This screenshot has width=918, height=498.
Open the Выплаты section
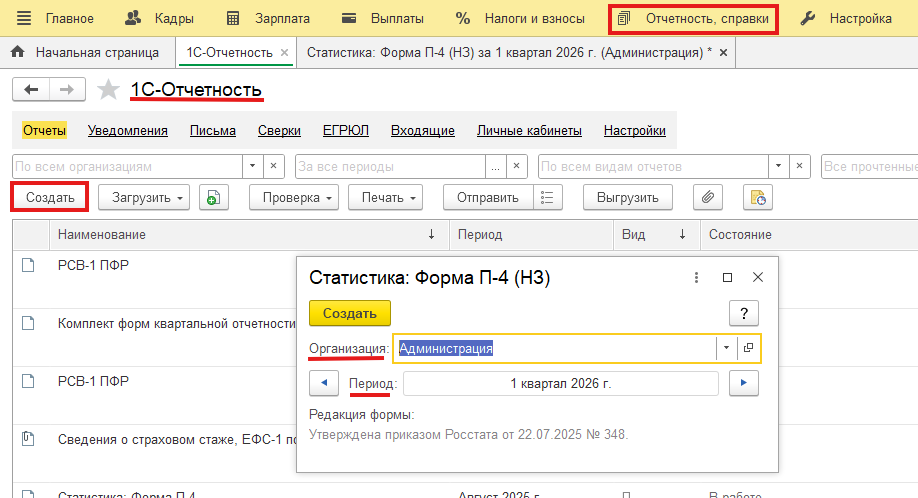[382, 19]
